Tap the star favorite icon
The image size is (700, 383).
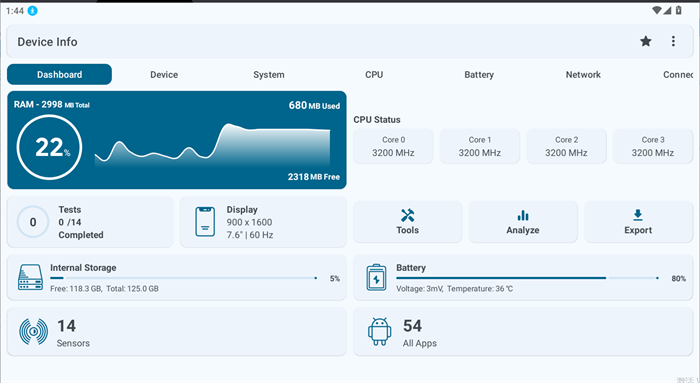pyautogui.click(x=646, y=42)
